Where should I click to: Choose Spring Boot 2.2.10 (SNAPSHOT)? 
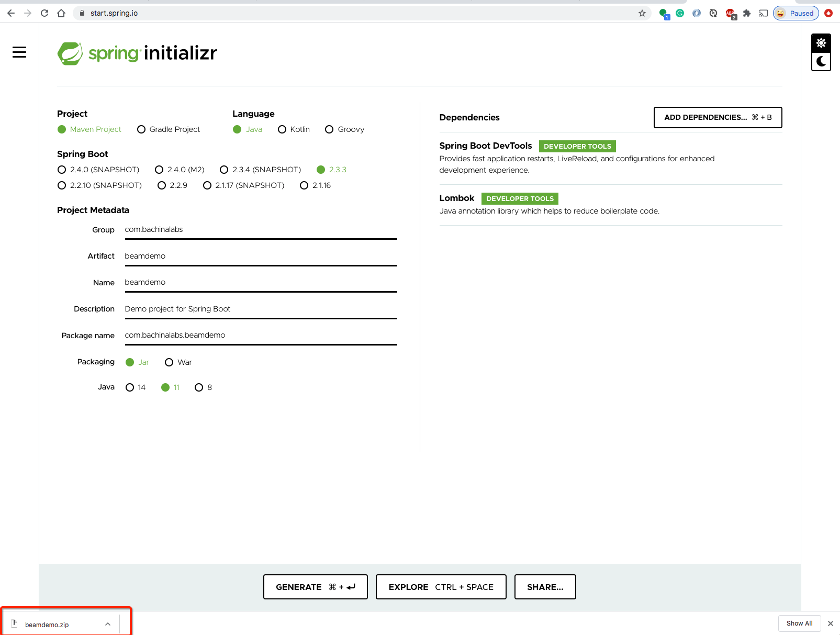[x=99, y=185]
